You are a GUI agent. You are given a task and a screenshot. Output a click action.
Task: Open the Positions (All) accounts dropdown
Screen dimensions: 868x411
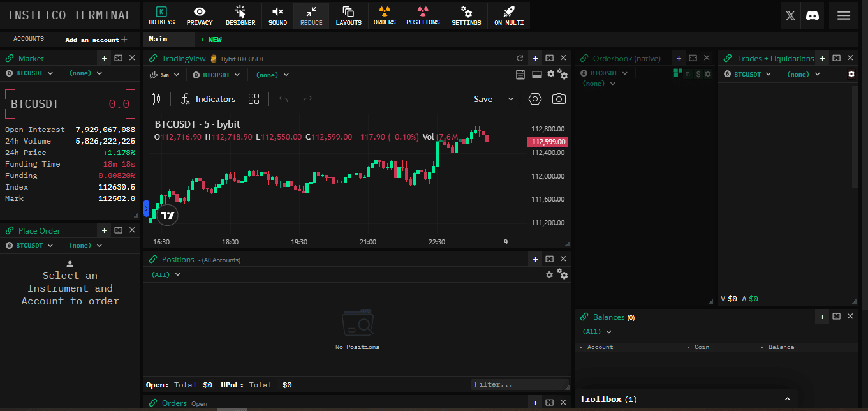tap(166, 274)
